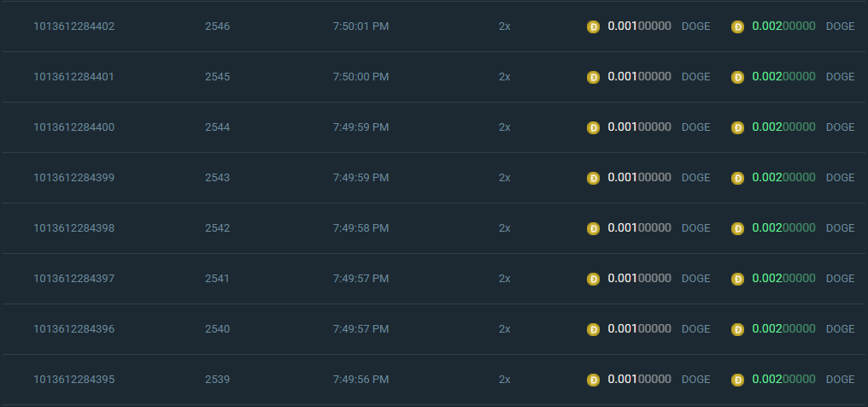Click the Dogecoin icon beside bet amount for nonce 2546
The image size is (868, 407).
(x=593, y=27)
